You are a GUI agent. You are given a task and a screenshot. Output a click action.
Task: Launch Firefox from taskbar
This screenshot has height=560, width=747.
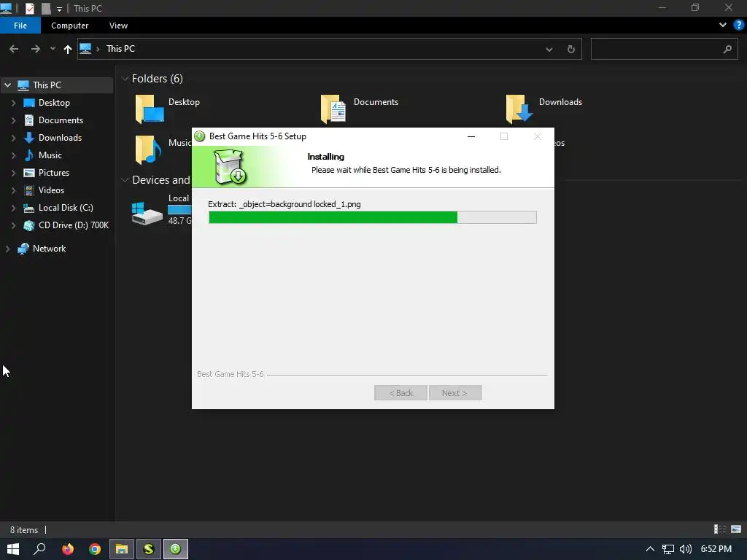(x=68, y=549)
